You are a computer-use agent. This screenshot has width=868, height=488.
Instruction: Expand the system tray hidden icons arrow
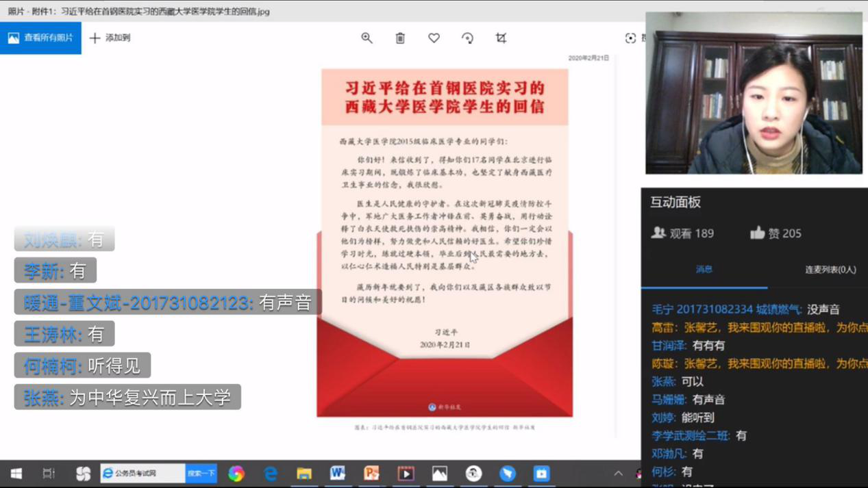[x=618, y=473]
